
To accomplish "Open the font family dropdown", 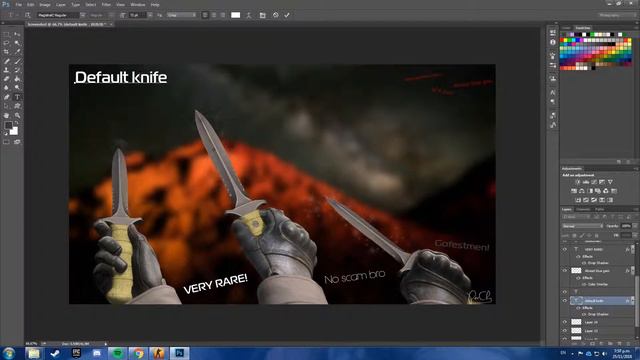I will coord(82,15).
